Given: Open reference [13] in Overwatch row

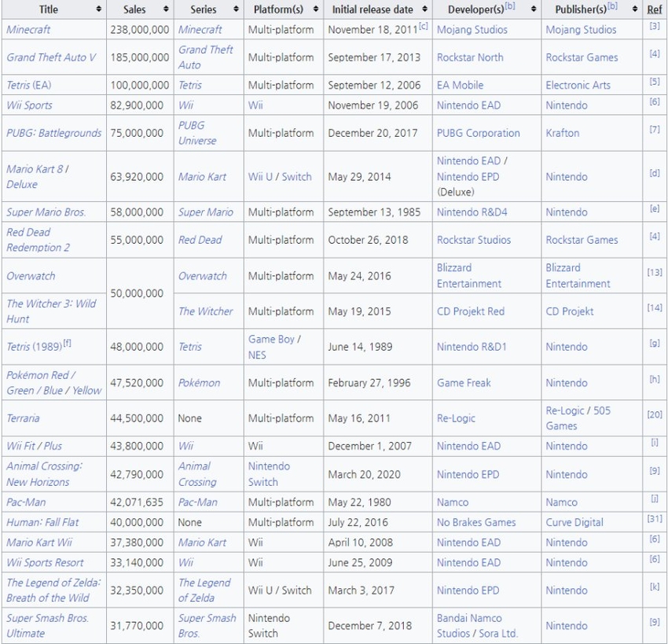Looking at the screenshot, I should pos(655,272).
